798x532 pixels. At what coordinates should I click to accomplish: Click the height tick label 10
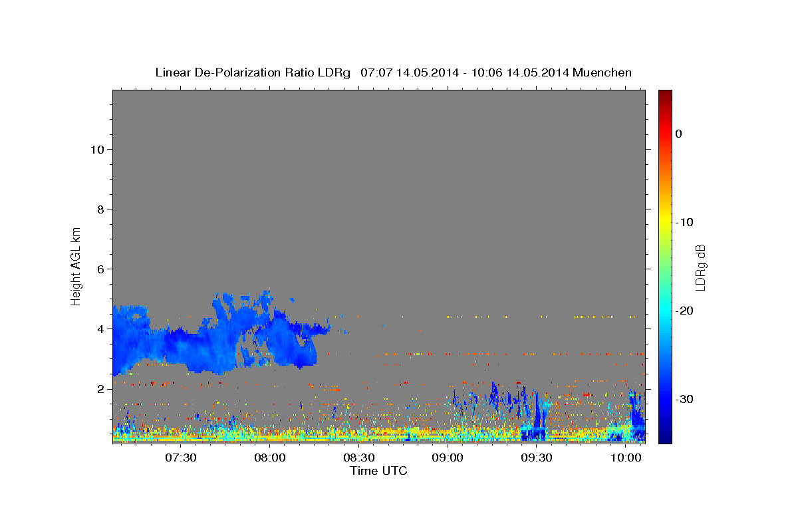pyautogui.click(x=96, y=150)
